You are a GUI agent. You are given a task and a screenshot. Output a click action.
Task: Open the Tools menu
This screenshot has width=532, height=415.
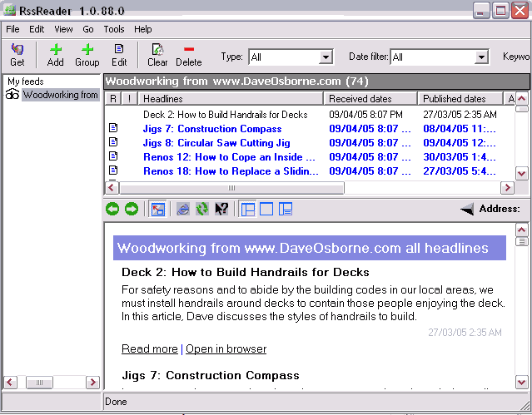click(114, 29)
